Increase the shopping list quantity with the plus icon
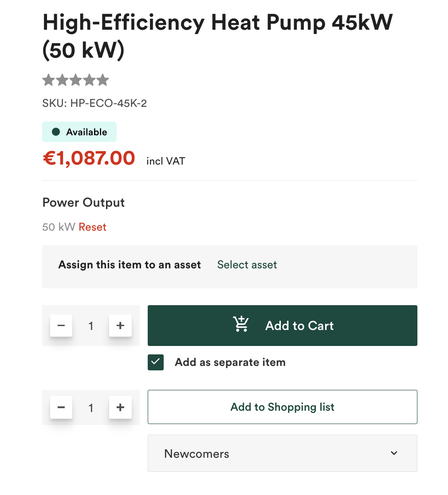 tap(120, 407)
